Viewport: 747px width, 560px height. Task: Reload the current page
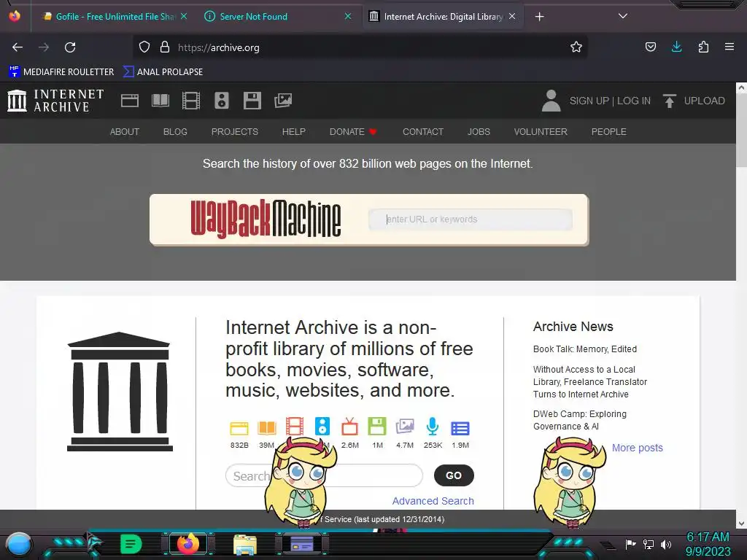(x=70, y=47)
